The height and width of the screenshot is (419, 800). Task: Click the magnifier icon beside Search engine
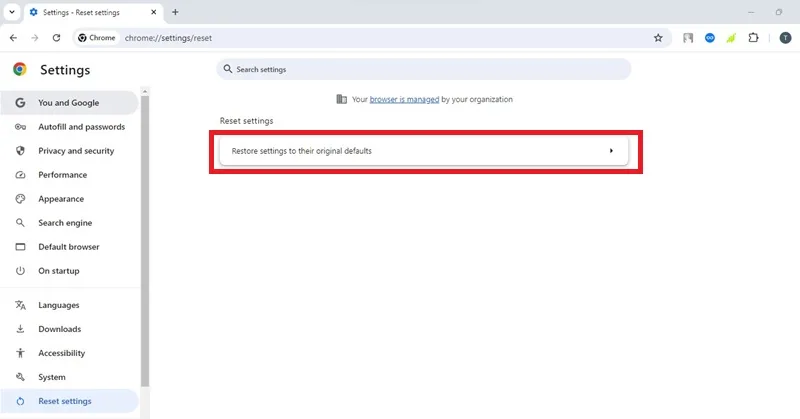[20, 223]
